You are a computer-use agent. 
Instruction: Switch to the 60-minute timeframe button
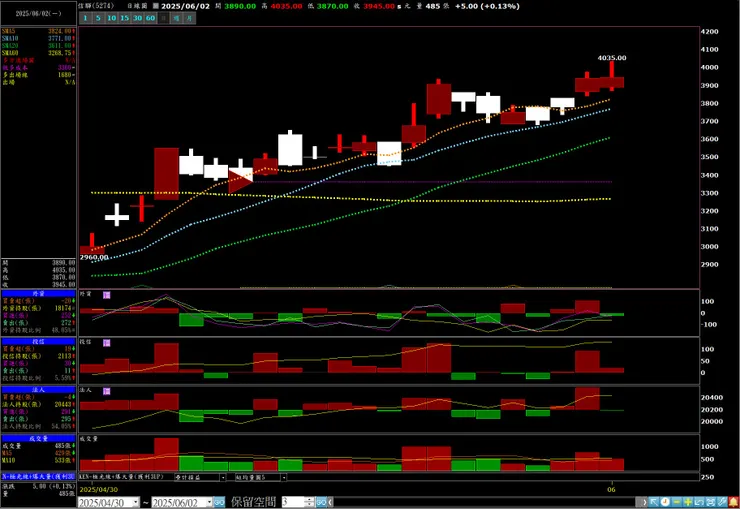tap(150, 18)
